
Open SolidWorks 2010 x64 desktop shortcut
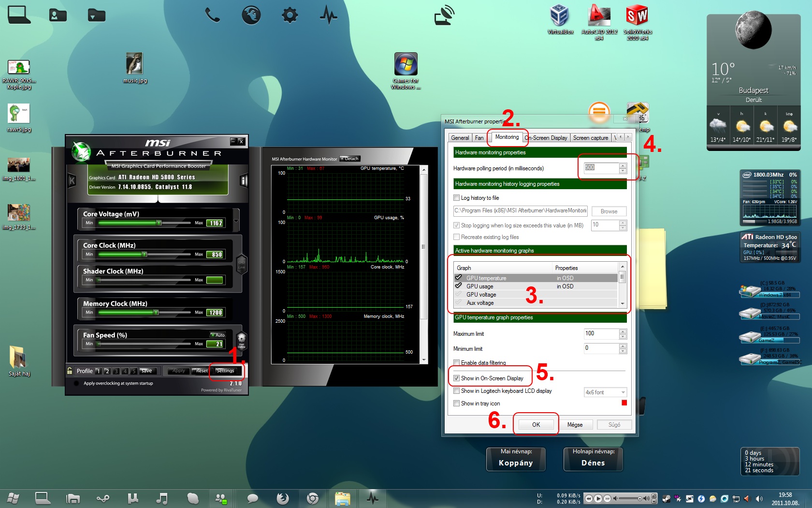tap(637, 21)
